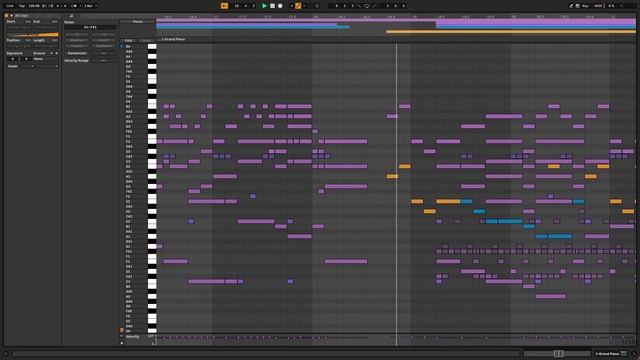This screenshot has height=360, width=640.
Task: Click the bar 20 ruler marker
Action: [x=514, y=17]
